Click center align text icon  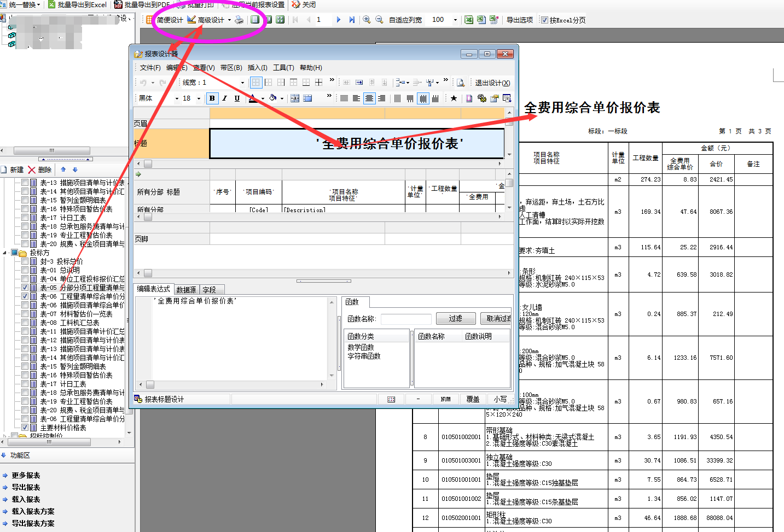click(369, 98)
